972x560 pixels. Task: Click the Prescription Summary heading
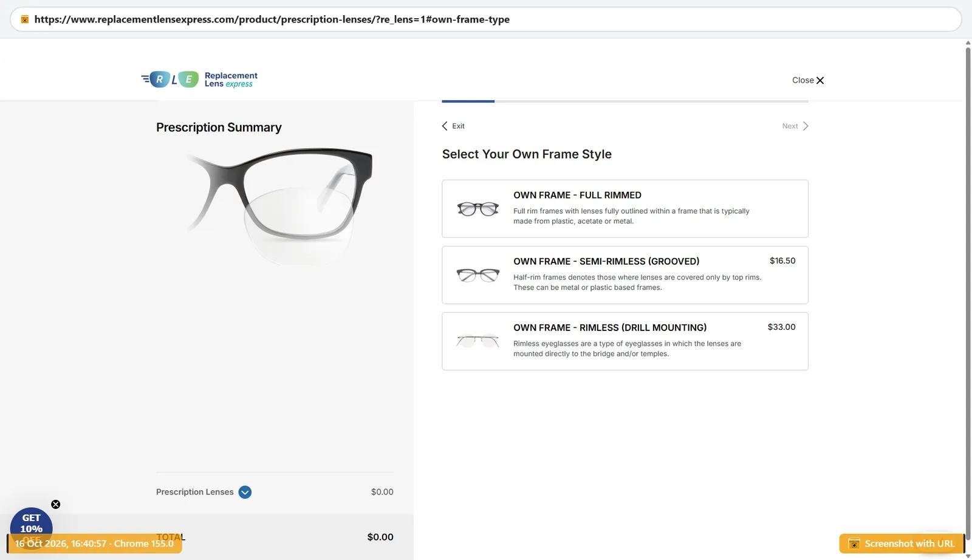click(x=219, y=128)
